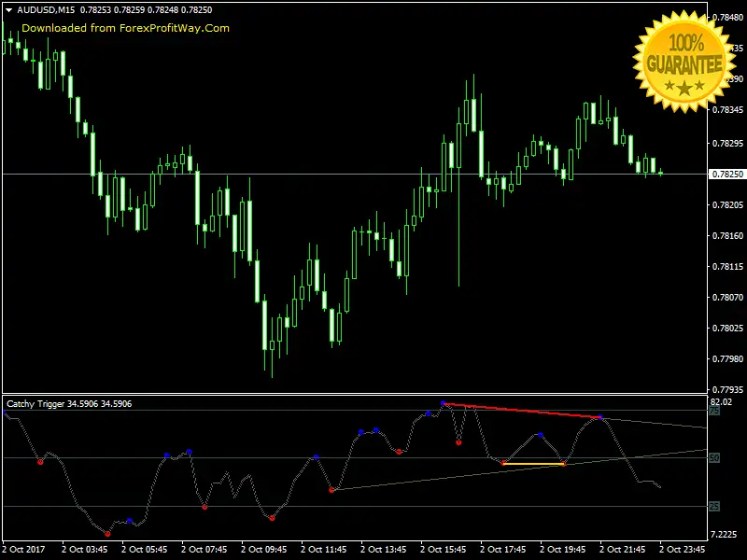Click the yellow horizontal line in the indicator
747x560 pixels.
[x=533, y=463]
